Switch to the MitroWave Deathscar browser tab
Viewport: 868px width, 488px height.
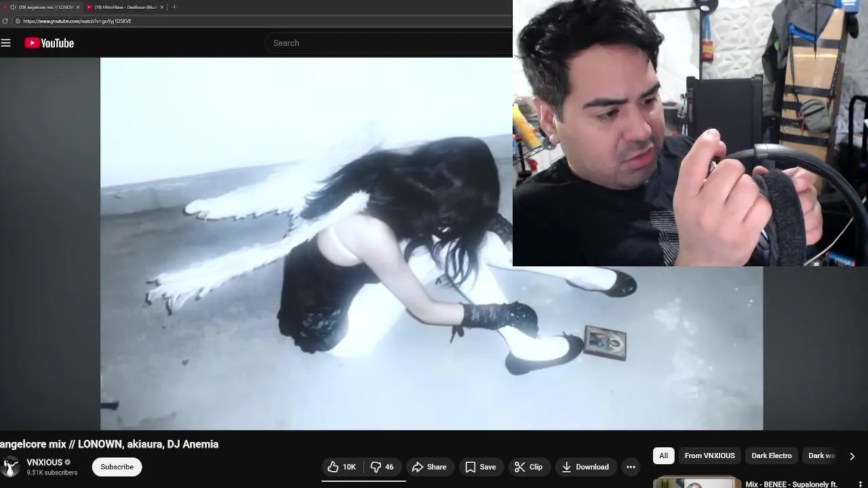click(x=125, y=7)
